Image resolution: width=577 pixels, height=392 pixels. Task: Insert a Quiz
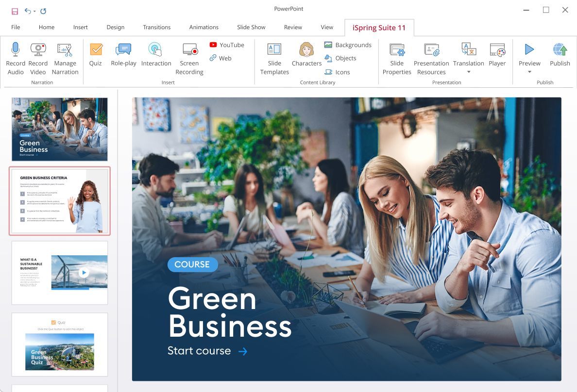(96, 58)
